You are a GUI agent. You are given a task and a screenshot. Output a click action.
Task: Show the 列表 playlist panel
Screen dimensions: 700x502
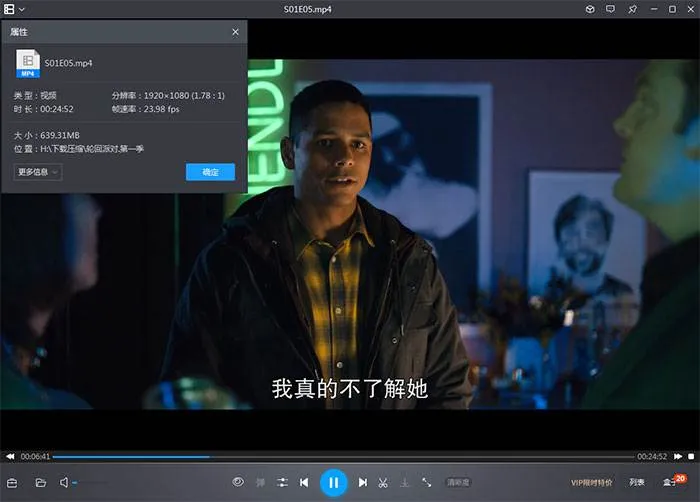click(x=637, y=482)
